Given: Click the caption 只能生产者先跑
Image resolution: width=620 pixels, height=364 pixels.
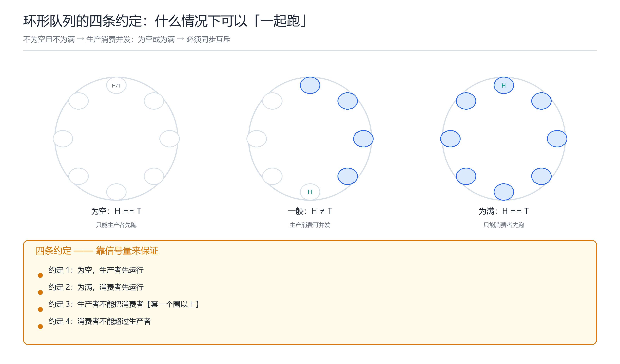Looking at the screenshot, I should tap(116, 225).
